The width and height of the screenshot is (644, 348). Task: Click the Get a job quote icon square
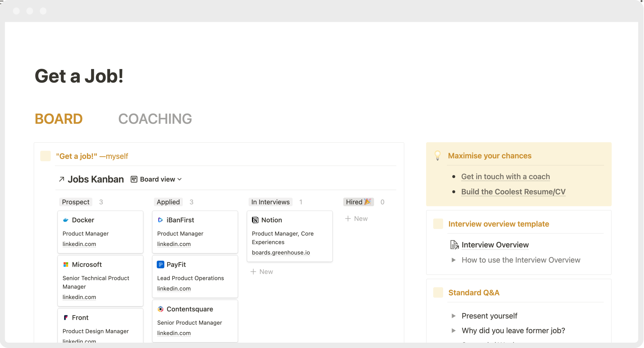46,156
